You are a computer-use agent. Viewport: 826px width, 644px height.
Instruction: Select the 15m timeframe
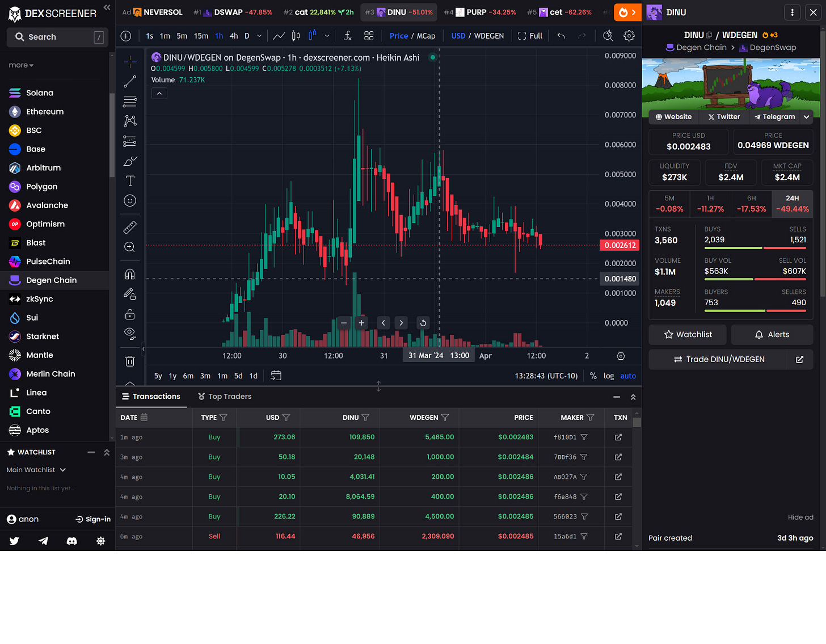point(201,36)
